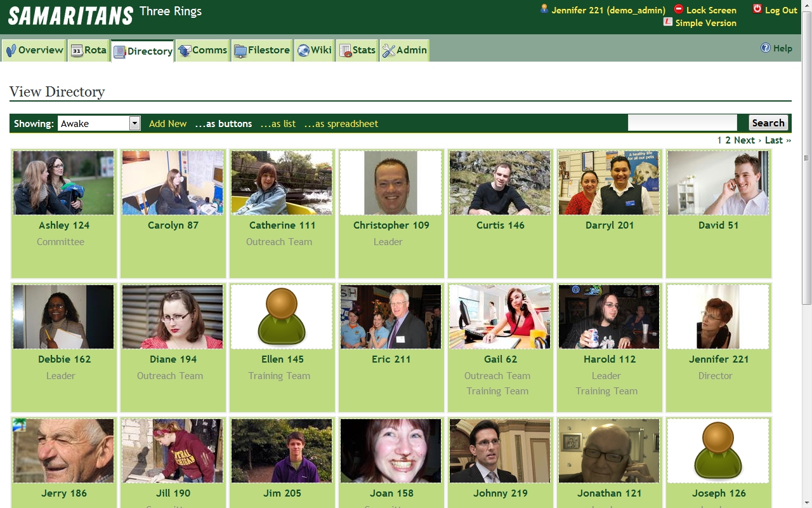Image resolution: width=812 pixels, height=508 pixels.
Task: Click 'Training Team' under Ellen 145
Action: point(279,376)
